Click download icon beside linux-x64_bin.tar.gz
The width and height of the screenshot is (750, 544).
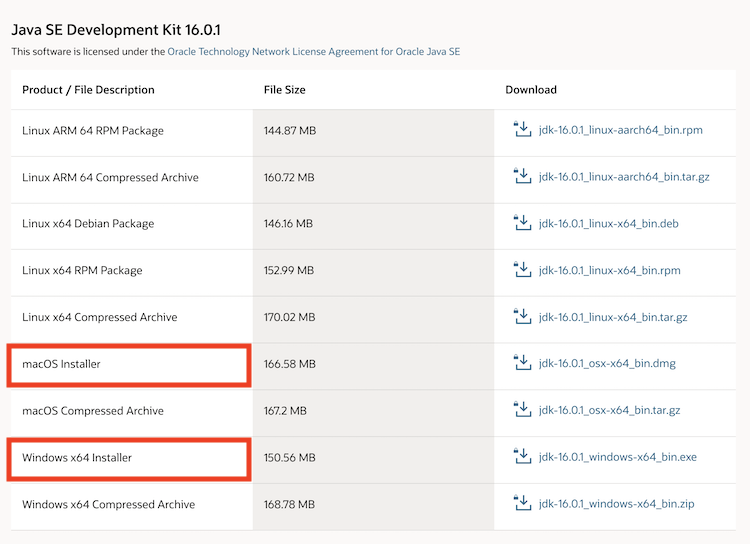pyautogui.click(x=522, y=316)
